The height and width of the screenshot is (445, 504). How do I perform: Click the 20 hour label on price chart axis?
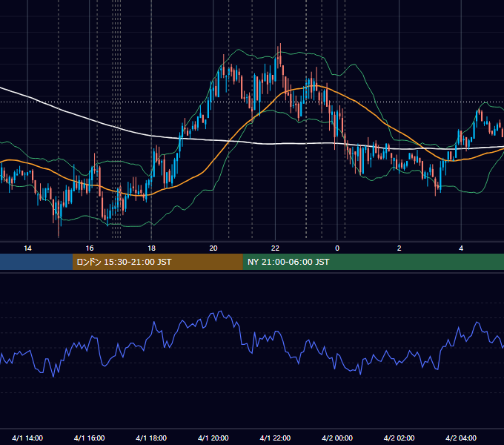click(x=213, y=248)
